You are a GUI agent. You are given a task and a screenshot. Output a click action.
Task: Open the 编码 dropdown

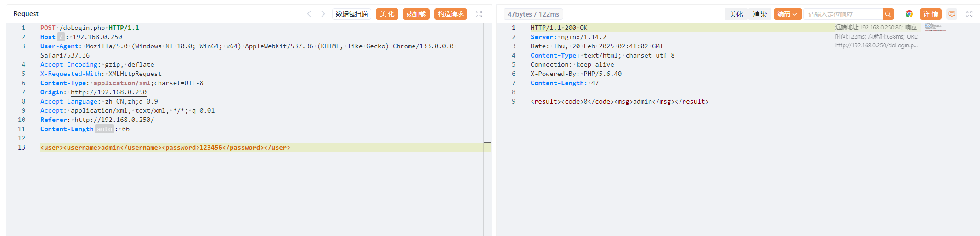tap(787, 14)
